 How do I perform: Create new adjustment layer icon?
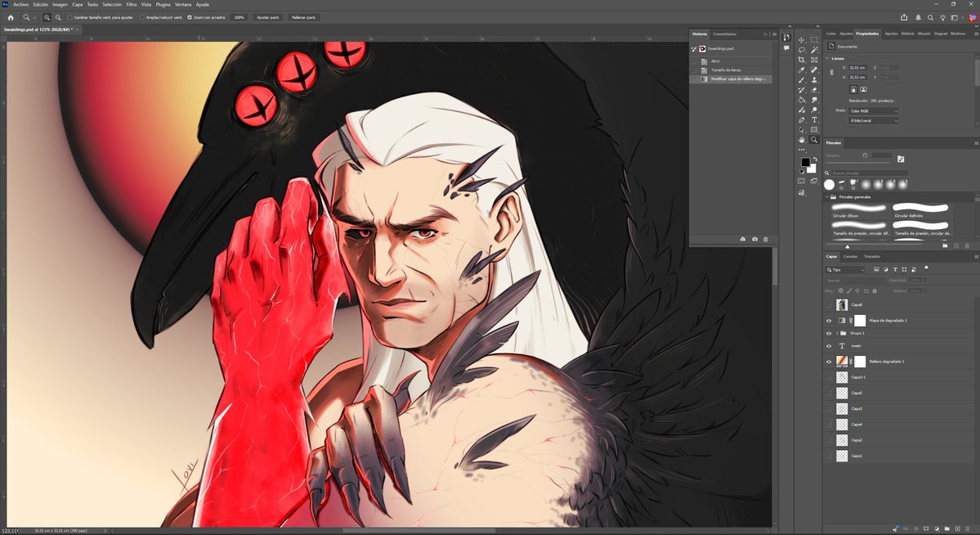pyautogui.click(x=937, y=528)
